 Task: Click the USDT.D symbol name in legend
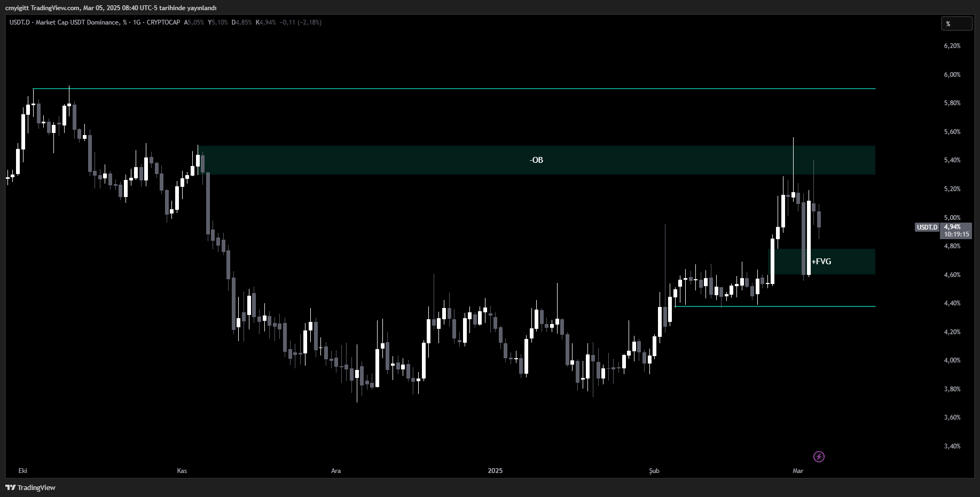(x=19, y=22)
